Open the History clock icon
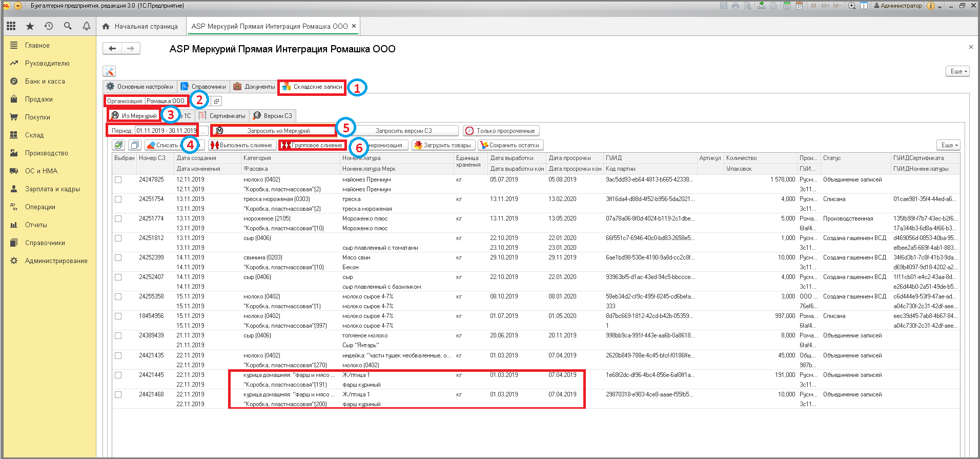980x459 pixels. pyautogui.click(x=49, y=26)
